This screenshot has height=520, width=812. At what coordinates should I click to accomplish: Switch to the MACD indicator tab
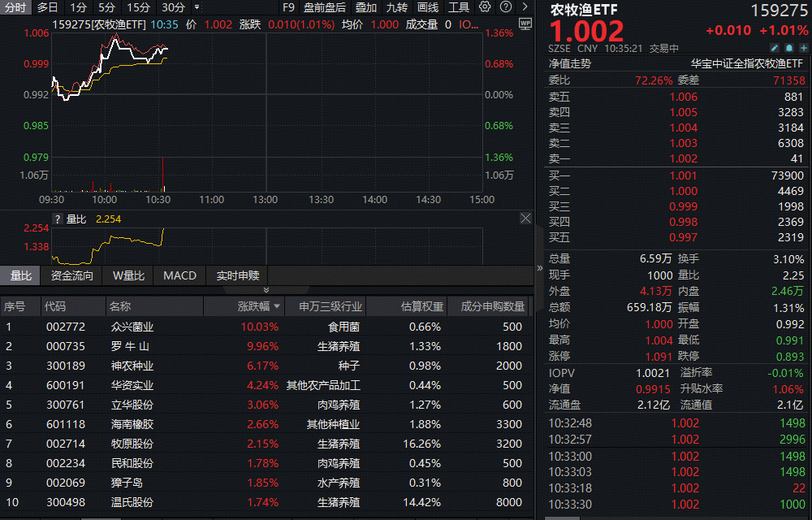(x=179, y=275)
